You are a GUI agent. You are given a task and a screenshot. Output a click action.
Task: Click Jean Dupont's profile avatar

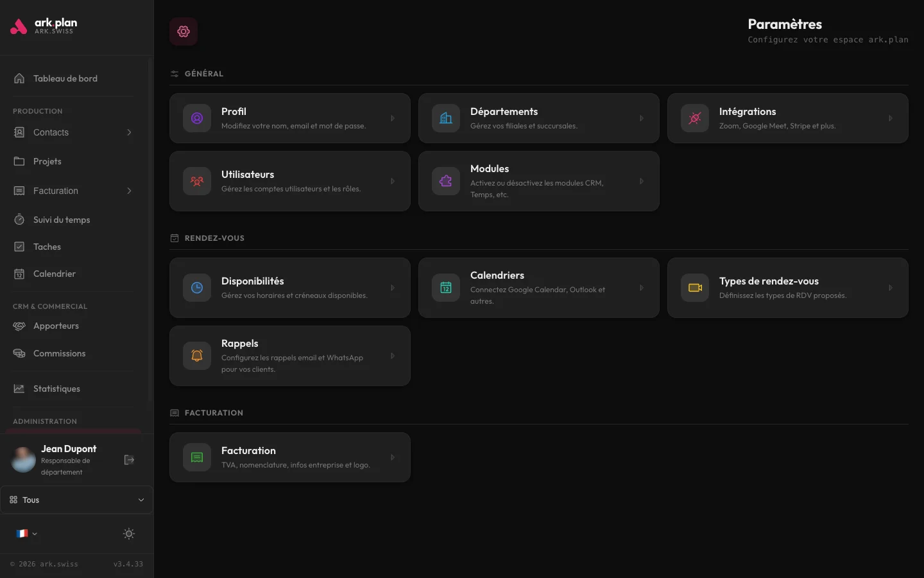pos(24,460)
